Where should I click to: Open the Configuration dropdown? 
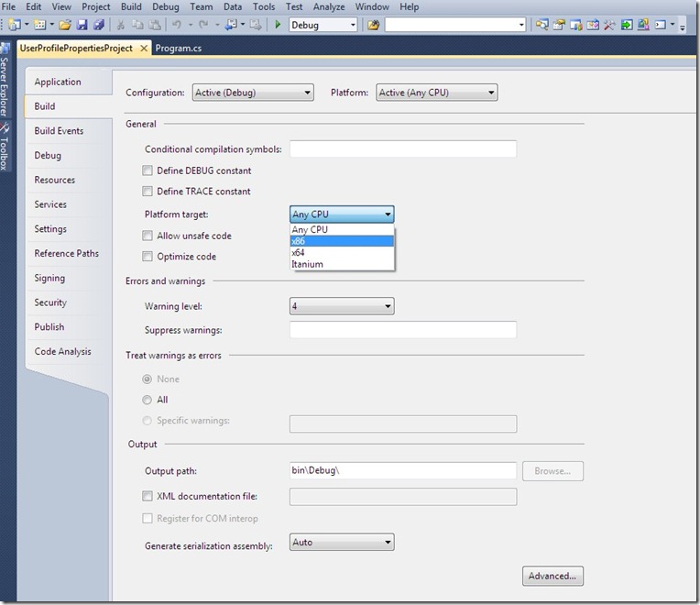253,93
